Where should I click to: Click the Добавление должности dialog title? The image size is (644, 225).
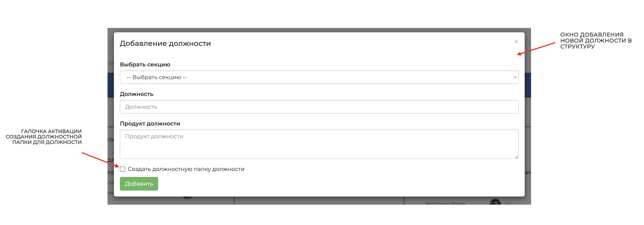point(165,43)
